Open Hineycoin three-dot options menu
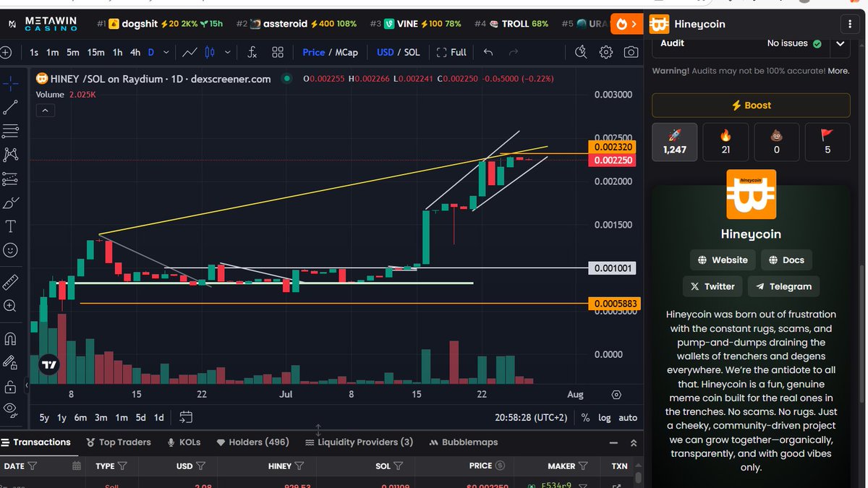This screenshot has height=488, width=868. 849,24
